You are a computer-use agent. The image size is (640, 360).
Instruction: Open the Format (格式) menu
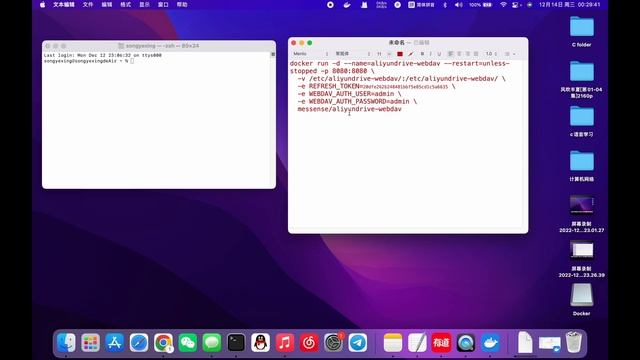(125, 4)
